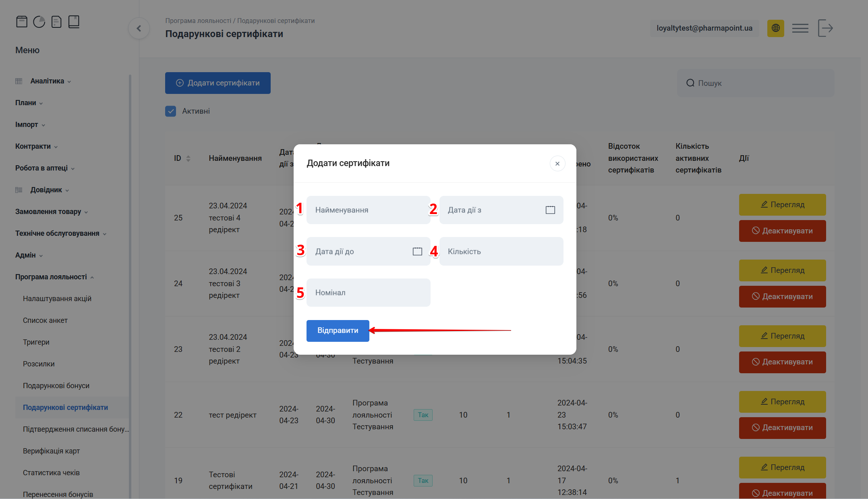Close the 'Додати сертифікати' dialog
The height and width of the screenshot is (499, 868).
(x=557, y=164)
